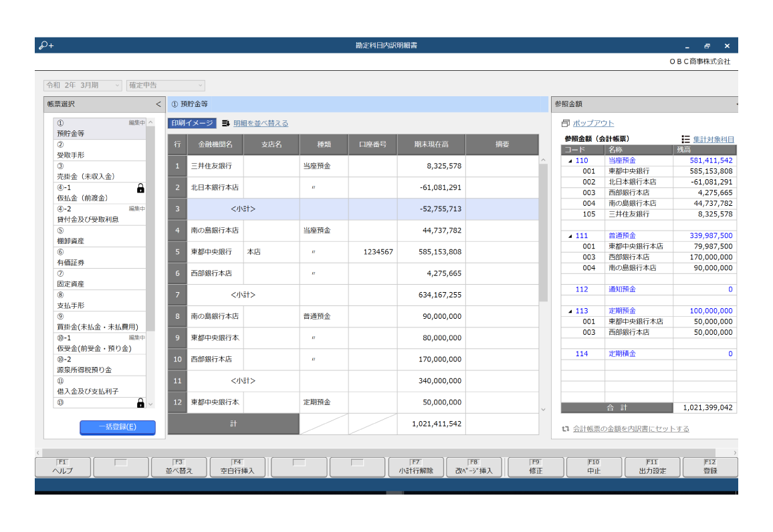Screen dimensions: 773x532
Task: Click amount 585,153,808 in row 5
Action: (x=431, y=252)
